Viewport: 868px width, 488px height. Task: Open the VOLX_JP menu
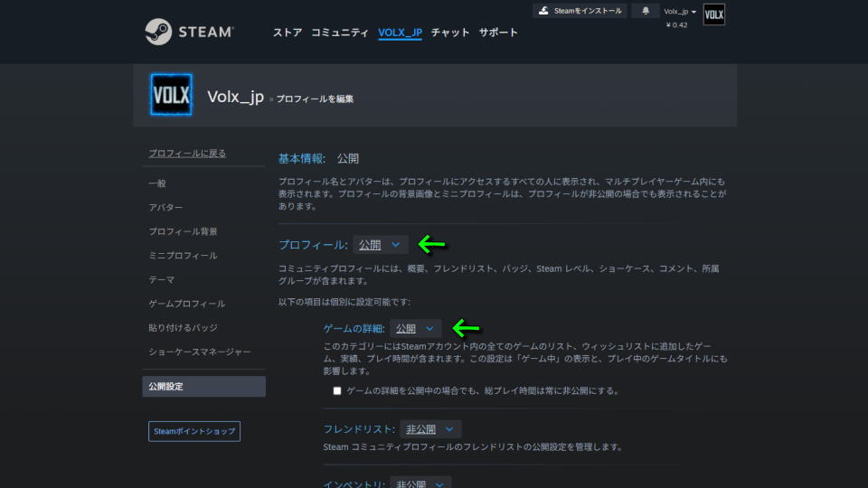coord(400,33)
